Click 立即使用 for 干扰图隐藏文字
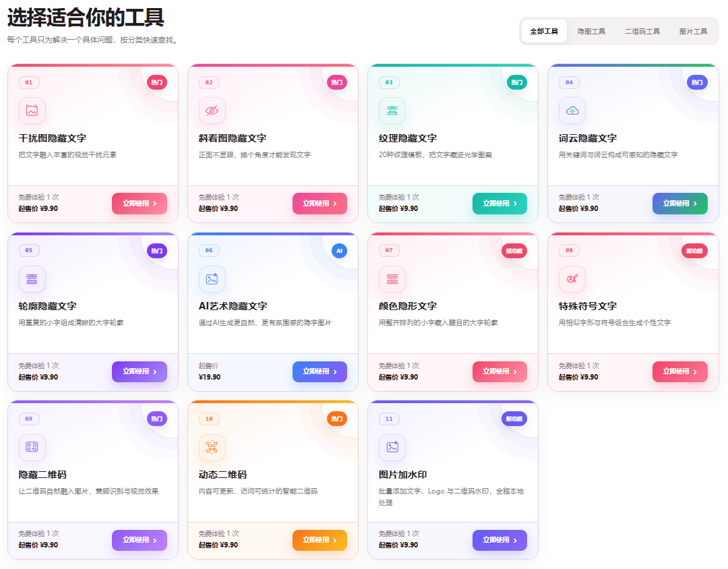The height and width of the screenshot is (569, 728). click(x=140, y=204)
